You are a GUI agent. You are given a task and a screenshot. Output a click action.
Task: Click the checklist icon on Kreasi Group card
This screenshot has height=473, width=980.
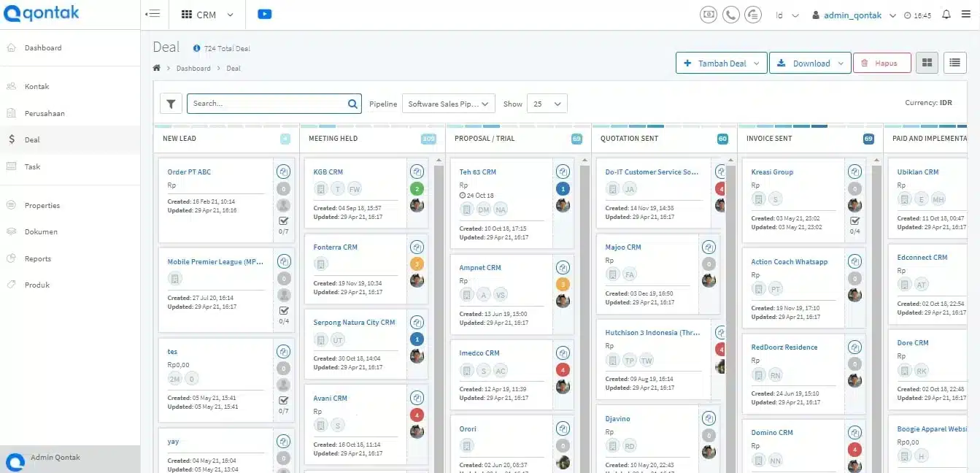854,221
